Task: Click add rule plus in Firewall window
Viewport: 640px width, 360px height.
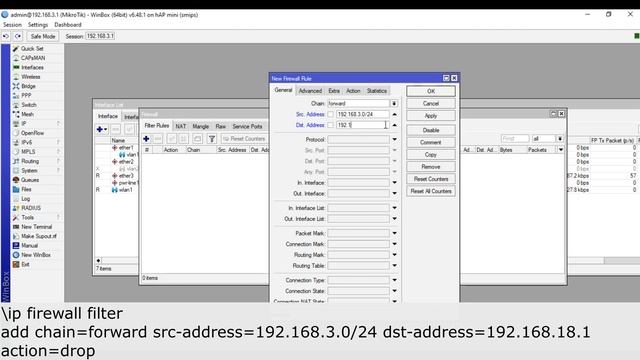Action: [x=146, y=139]
